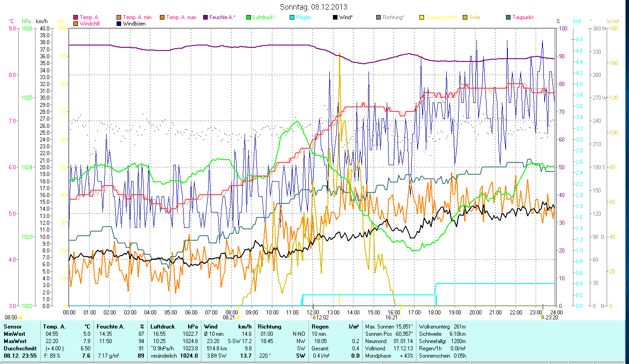Click the gray Richtung legend square

coord(378,18)
